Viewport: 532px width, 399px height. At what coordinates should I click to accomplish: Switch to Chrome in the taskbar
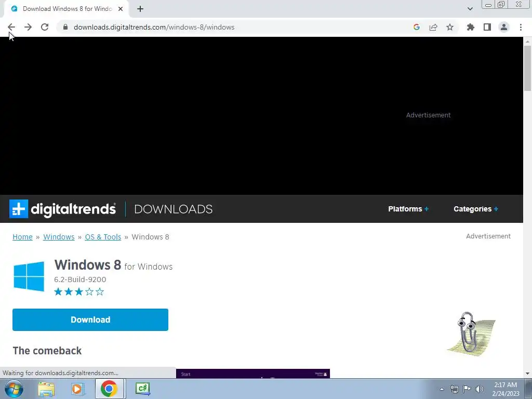click(x=109, y=389)
